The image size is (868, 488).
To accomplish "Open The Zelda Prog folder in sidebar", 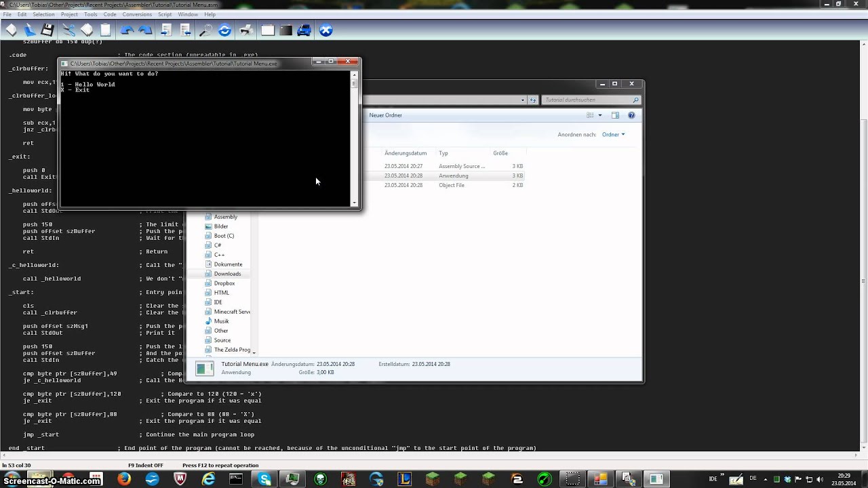I will pos(232,350).
